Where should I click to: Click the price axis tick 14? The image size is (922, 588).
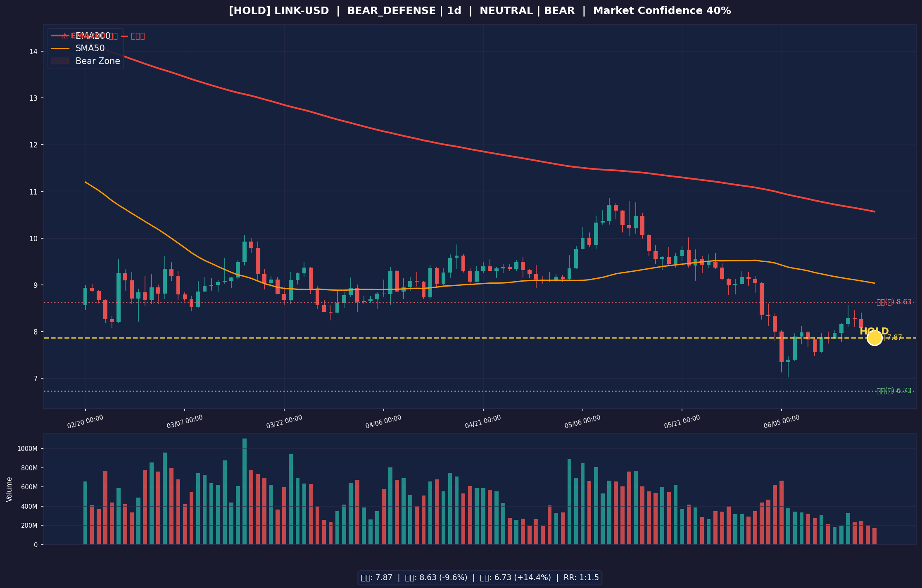(x=33, y=52)
